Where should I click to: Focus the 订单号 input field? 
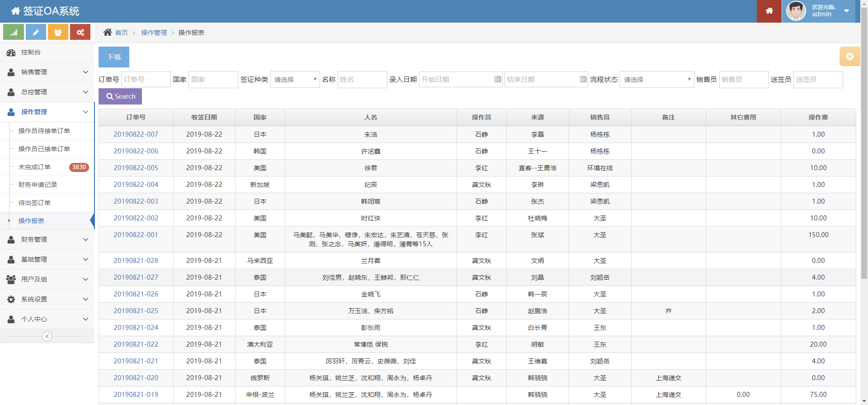[146, 79]
